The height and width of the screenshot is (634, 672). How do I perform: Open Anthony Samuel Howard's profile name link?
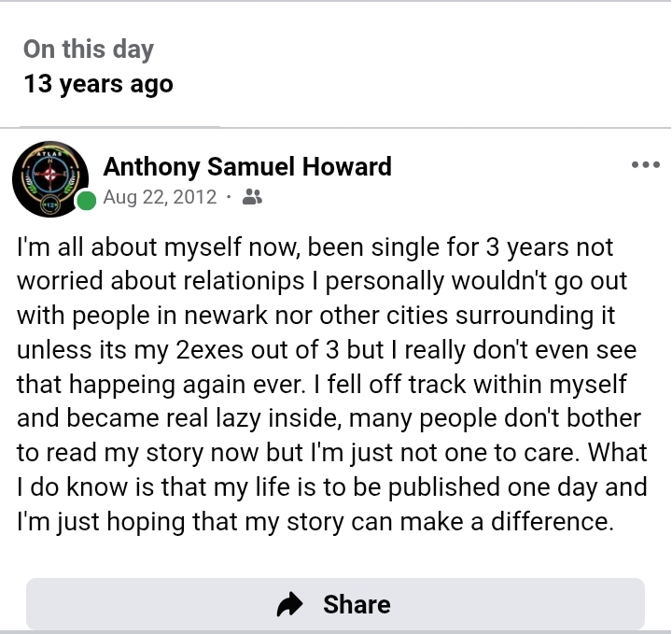[x=247, y=167]
